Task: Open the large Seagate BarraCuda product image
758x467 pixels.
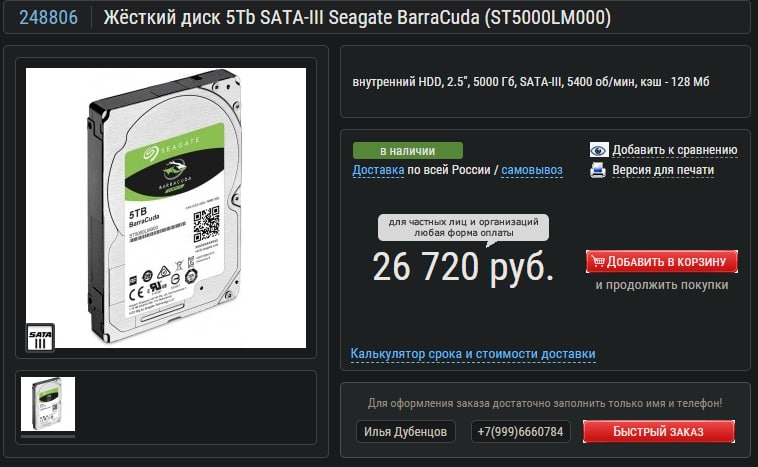Action: point(166,208)
